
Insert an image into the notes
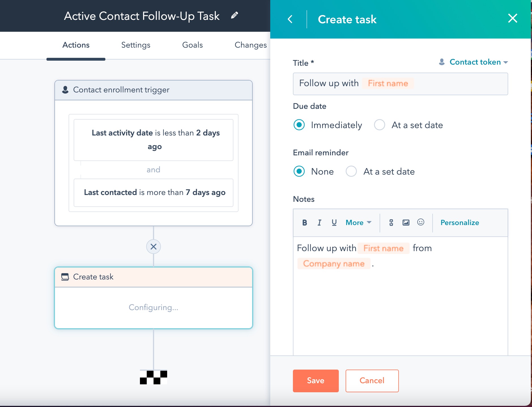click(x=406, y=223)
